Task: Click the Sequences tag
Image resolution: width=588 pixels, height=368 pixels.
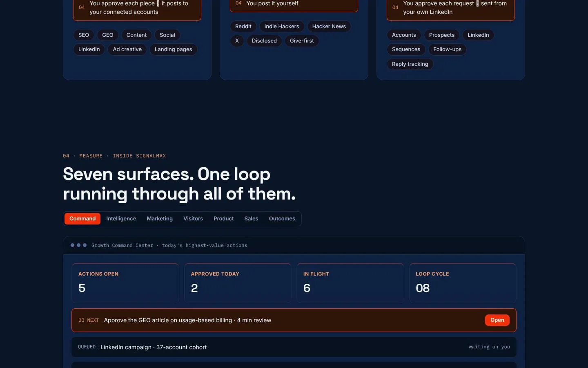Action: (406, 49)
